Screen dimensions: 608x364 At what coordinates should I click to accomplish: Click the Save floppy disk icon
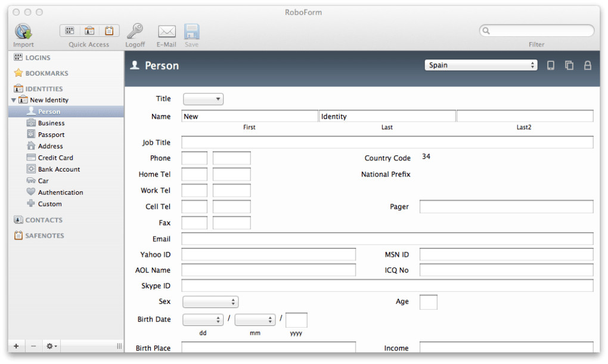(191, 32)
